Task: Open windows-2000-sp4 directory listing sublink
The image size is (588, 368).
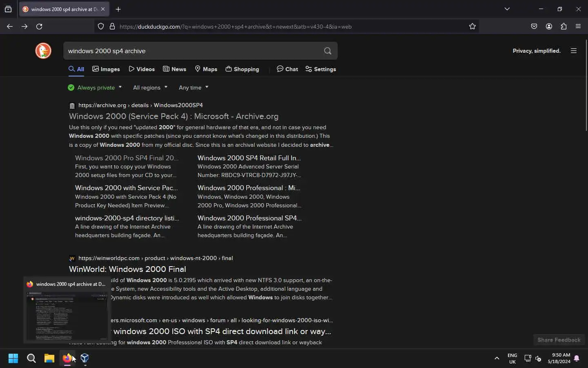Action: point(127,218)
